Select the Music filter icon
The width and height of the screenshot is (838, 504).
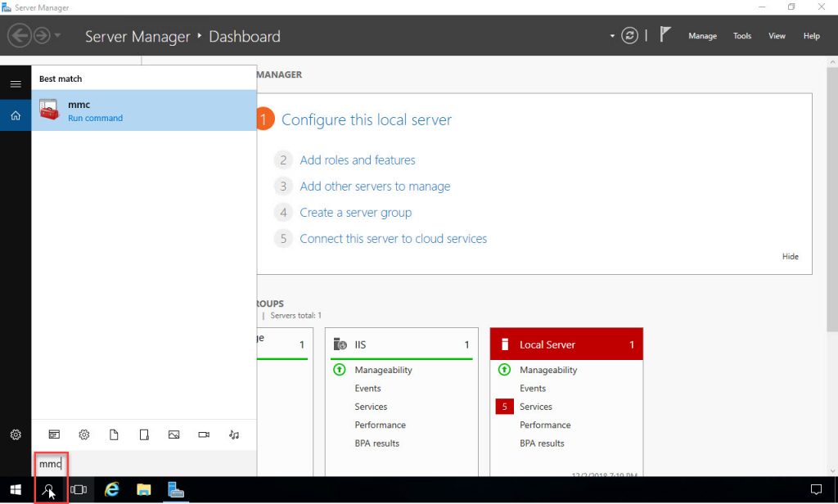tap(233, 434)
